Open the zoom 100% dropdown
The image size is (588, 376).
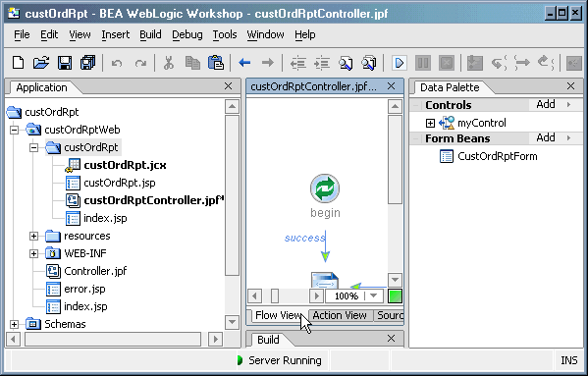pyautogui.click(x=373, y=296)
